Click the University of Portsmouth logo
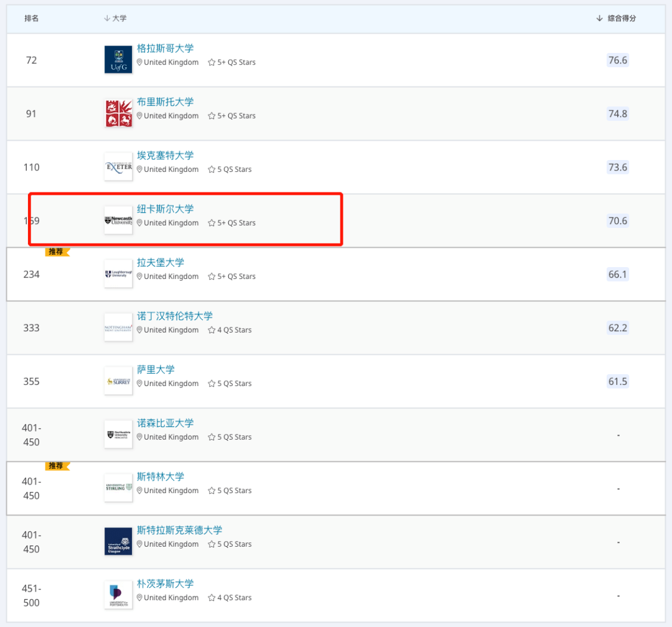 (x=118, y=595)
